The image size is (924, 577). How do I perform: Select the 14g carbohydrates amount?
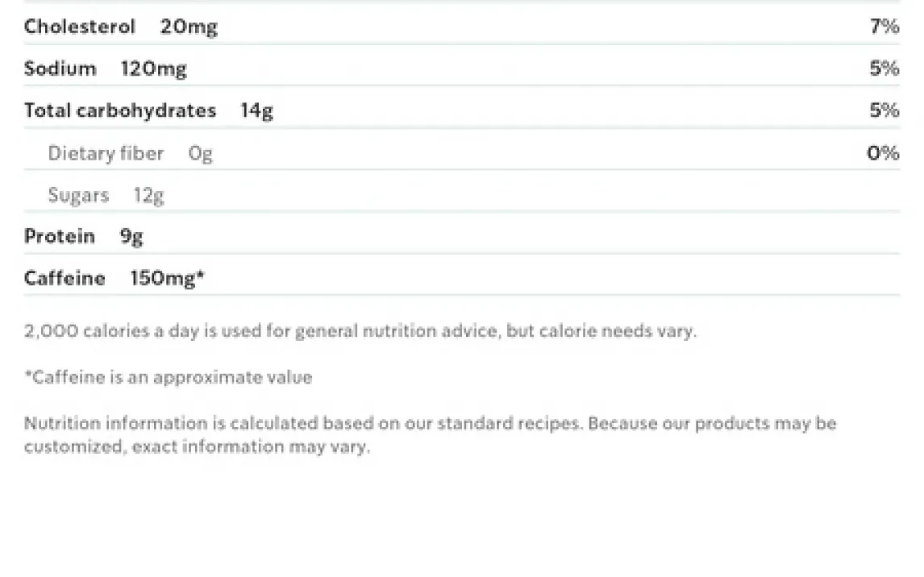256,110
